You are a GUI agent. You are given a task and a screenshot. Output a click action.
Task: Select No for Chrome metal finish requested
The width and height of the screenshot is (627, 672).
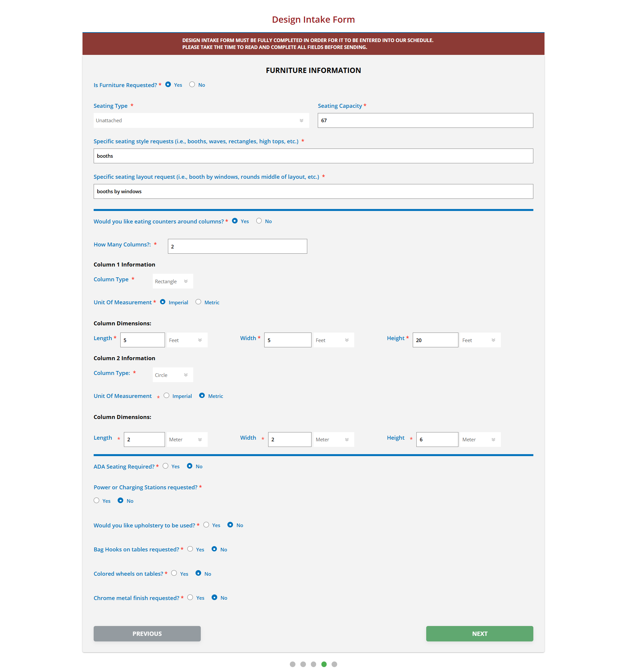(x=214, y=597)
